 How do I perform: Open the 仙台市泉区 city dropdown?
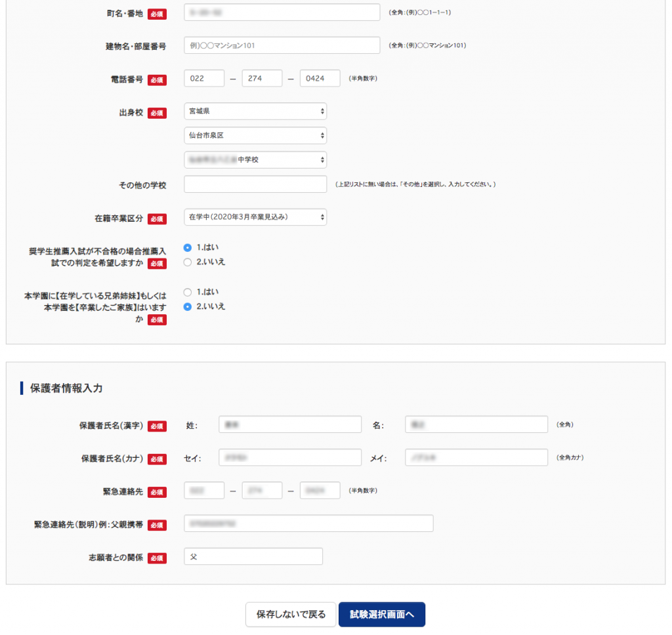[x=255, y=135]
